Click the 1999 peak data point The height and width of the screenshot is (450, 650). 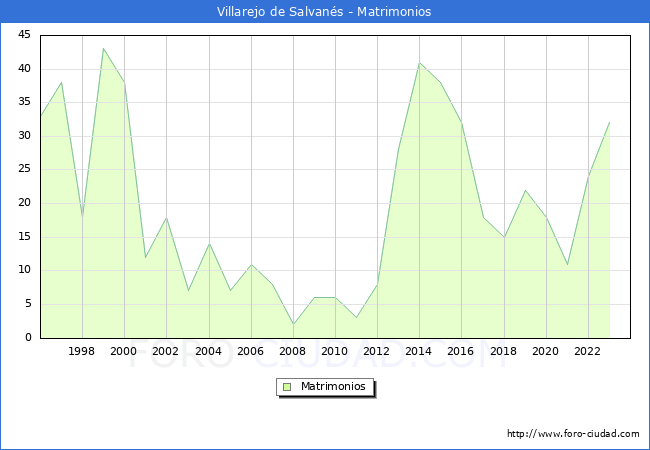[x=103, y=48]
